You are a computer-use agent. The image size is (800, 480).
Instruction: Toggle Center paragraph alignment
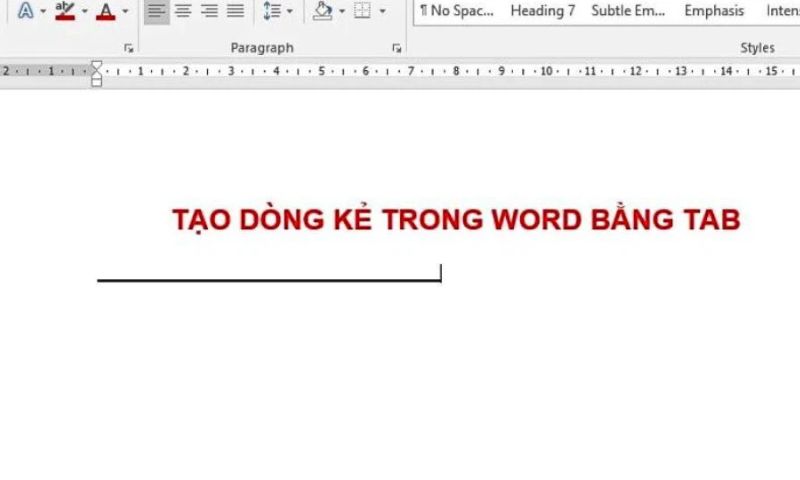tap(183, 11)
